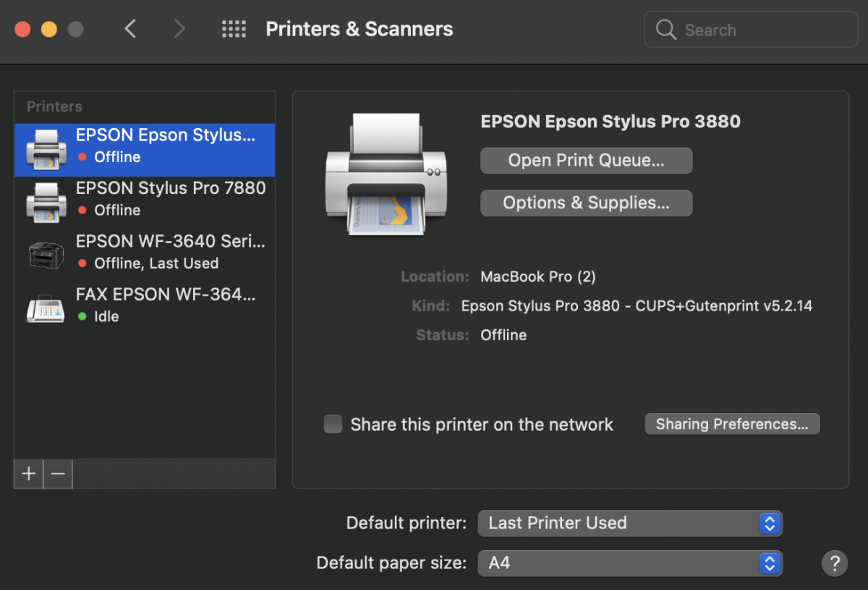This screenshot has height=590, width=868.
Task: Open Sharing Preferences
Action: pos(732,424)
